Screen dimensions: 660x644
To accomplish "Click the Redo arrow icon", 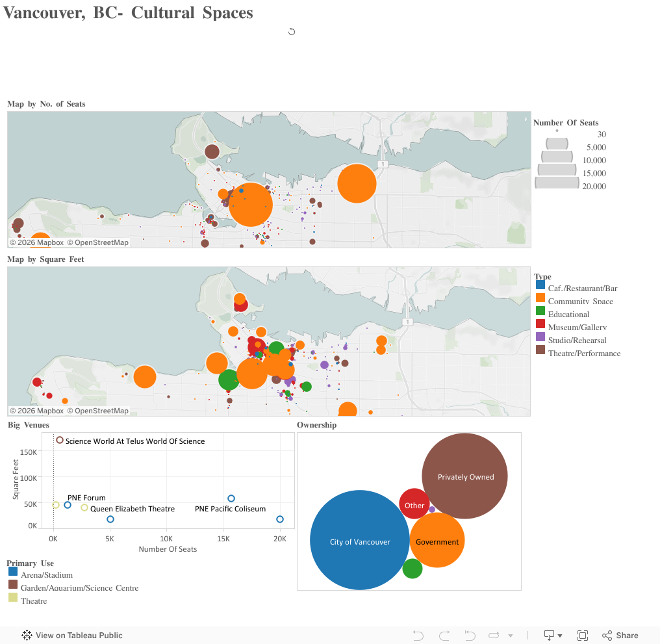I will (x=444, y=636).
